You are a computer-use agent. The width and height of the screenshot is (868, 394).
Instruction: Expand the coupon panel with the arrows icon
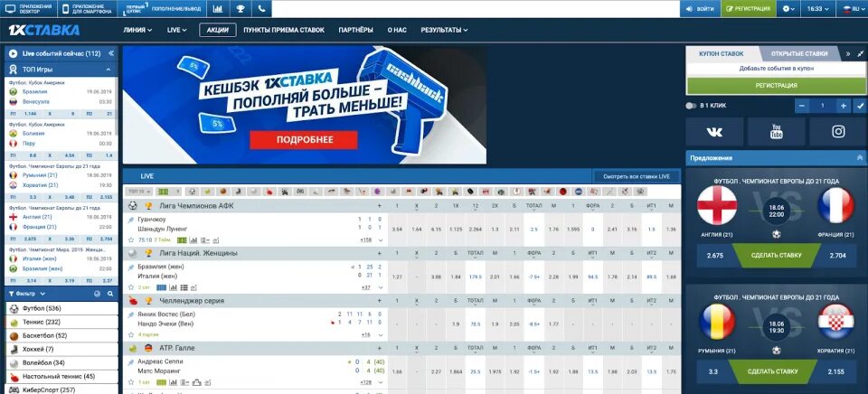coord(860,53)
